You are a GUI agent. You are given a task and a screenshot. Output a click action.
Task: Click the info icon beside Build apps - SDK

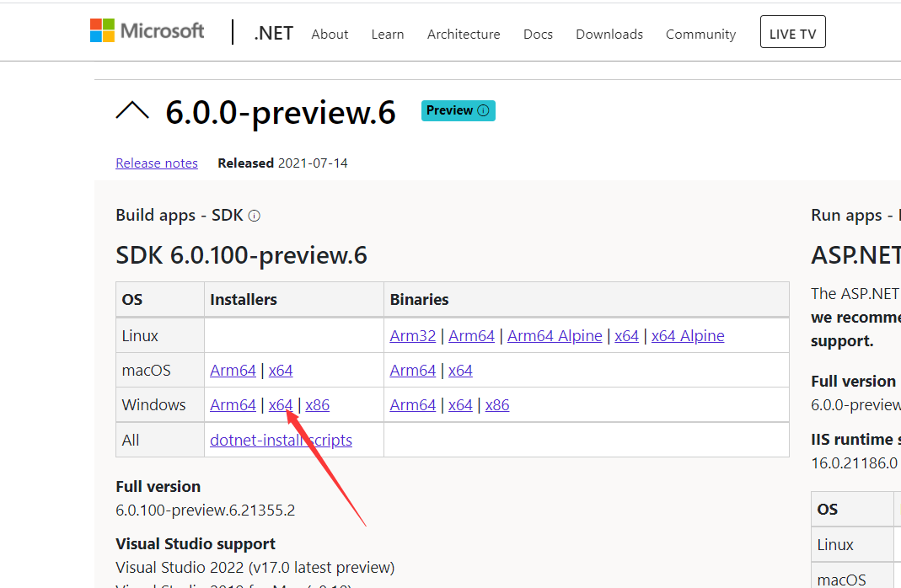[254, 216]
